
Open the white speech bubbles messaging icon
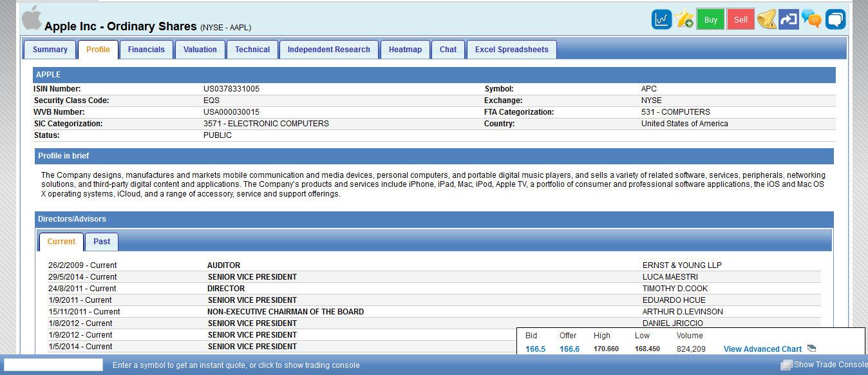tap(836, 19)
